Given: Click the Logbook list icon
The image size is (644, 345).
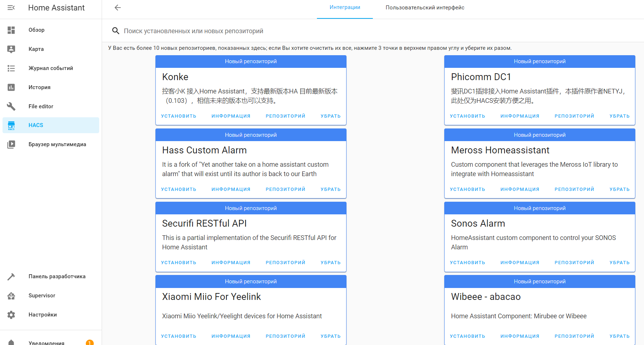Looking at the screenshot, I should click(x=11, y=68).
